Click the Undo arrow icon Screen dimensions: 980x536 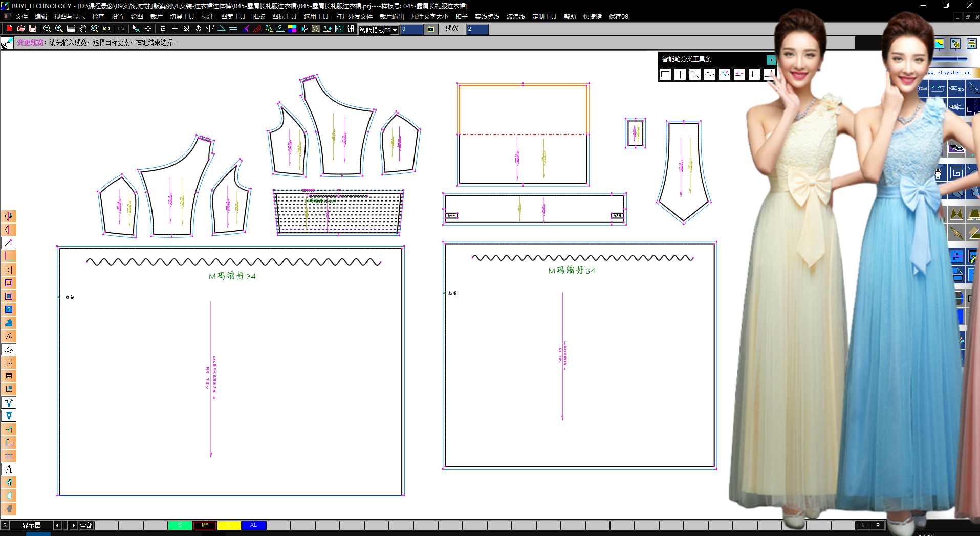(106, 29)
